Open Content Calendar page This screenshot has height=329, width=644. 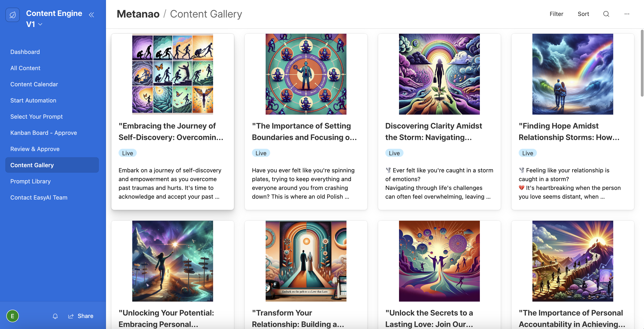(x=34, y=84)
